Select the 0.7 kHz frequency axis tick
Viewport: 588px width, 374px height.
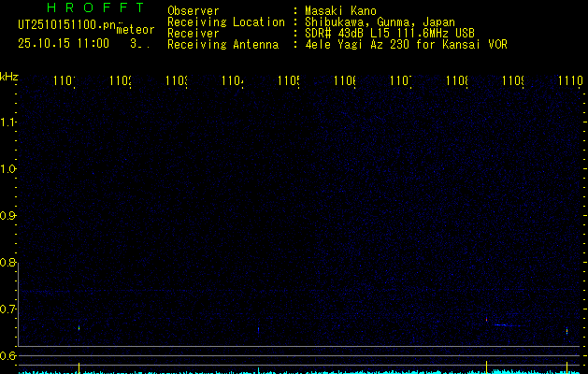coord(8,309)
